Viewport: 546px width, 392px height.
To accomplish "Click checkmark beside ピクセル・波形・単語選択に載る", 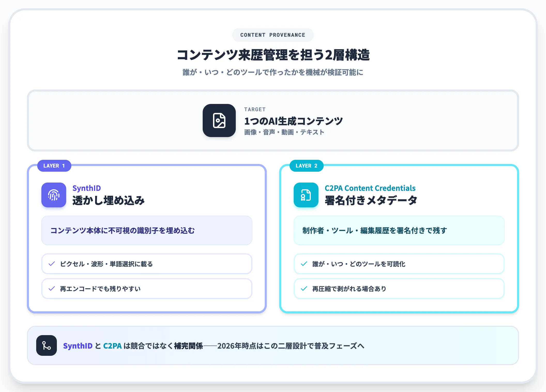I will (52, 264).
